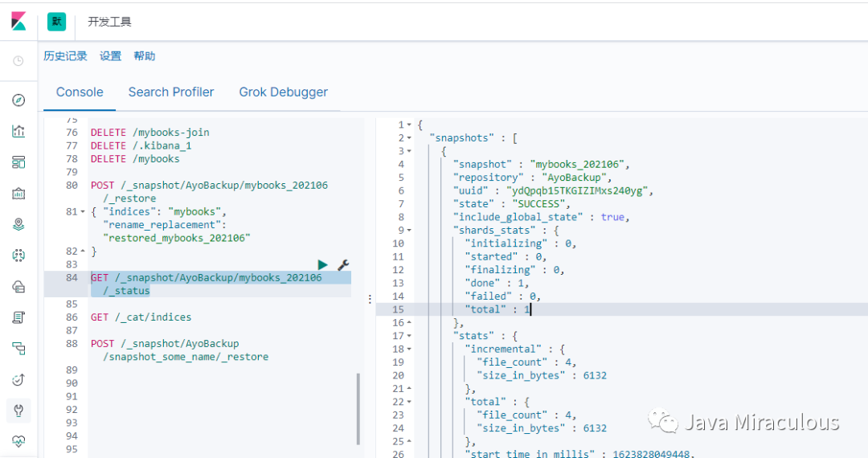Image resolution: width=868 pixels, height=458 pixels.
Task: Open the 设置 settings link
Action: tap(110, 56)
